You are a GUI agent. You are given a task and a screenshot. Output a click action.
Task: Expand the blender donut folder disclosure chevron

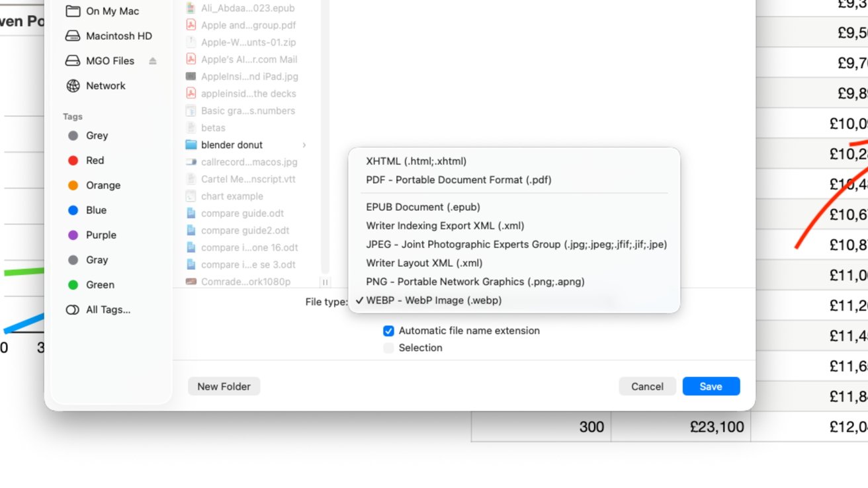pos(304,144)
